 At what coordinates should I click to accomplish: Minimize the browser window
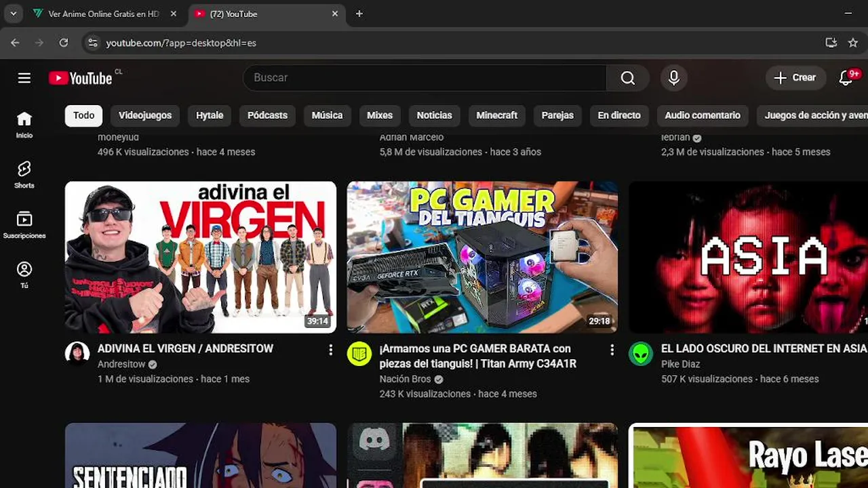pyautogui.click(x=848, y=14)
